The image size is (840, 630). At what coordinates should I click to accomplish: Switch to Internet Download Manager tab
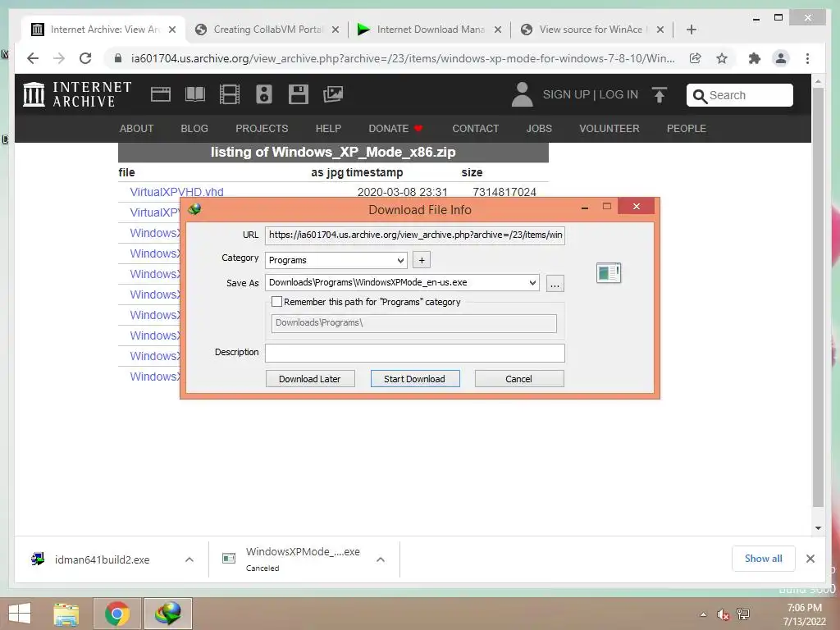pyautogui.click(x=430, y=30)
